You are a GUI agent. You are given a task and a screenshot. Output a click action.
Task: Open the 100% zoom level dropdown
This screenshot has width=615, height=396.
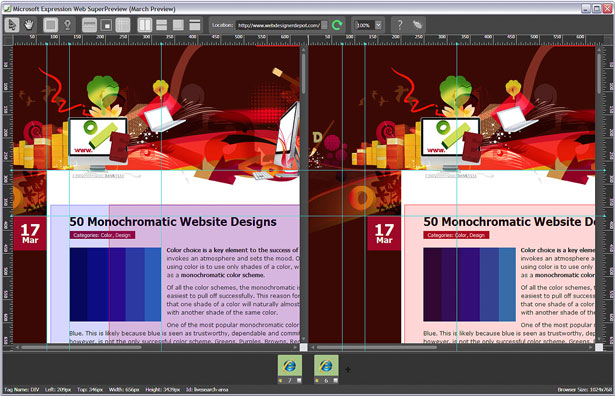tap(378, 25)
